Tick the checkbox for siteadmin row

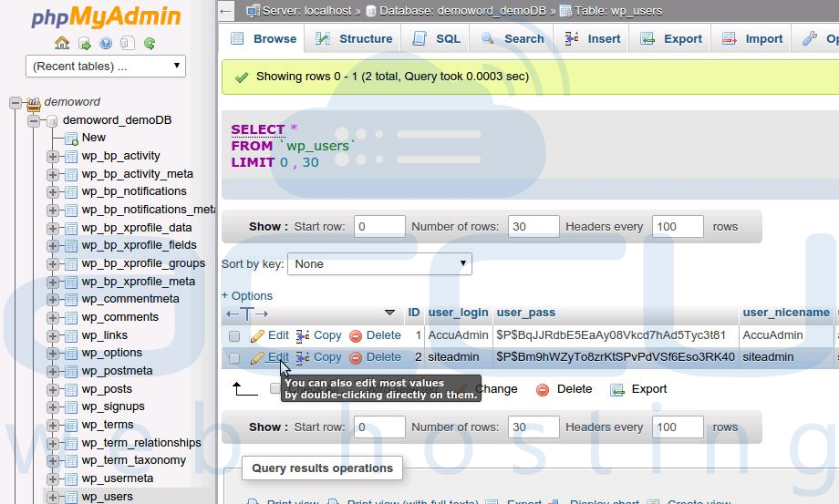pyautogui.click(x=234, y=358)
